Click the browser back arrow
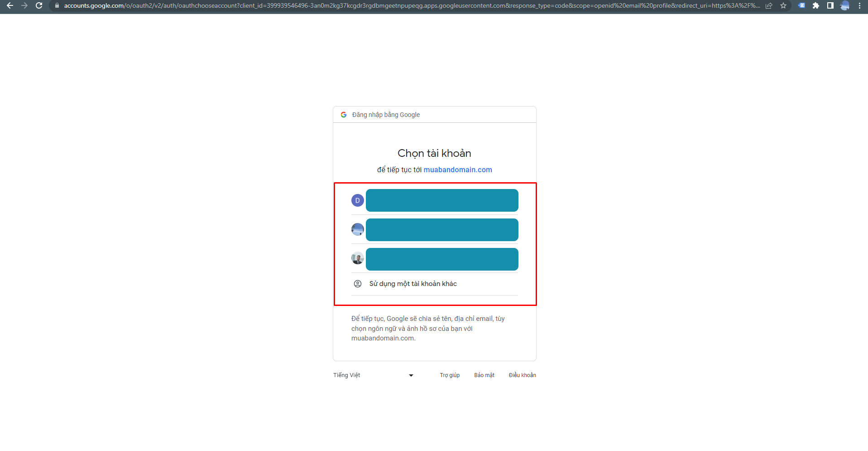 coord(10,6)
